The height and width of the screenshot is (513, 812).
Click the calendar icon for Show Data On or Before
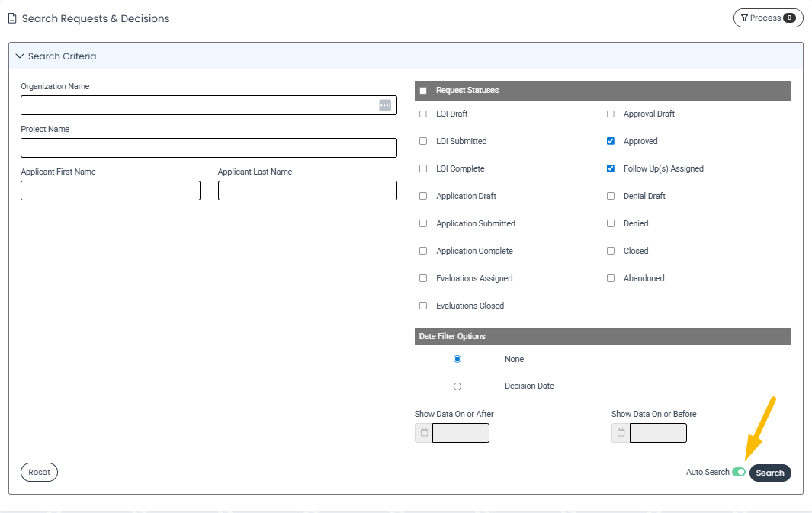coord(621,433)
